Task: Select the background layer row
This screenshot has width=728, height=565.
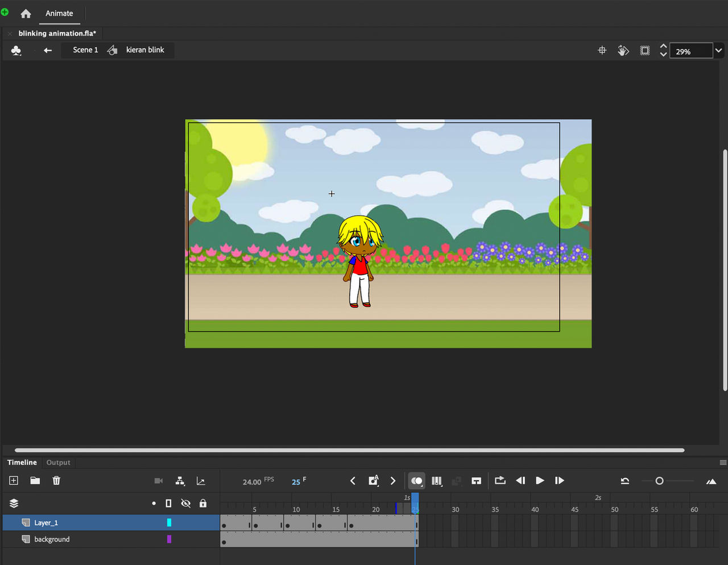Action: point(111,539)
